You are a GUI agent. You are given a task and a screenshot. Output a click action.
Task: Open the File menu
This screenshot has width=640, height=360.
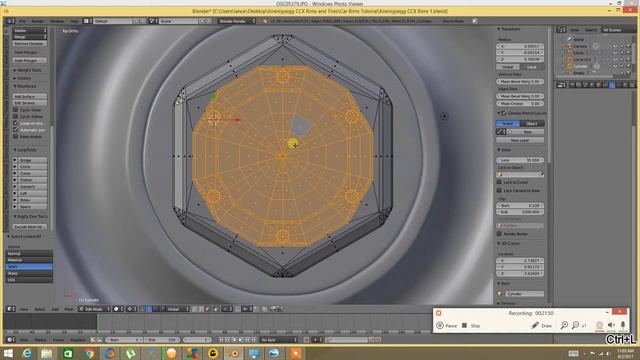pyautogui.click(x=22, y=21)
